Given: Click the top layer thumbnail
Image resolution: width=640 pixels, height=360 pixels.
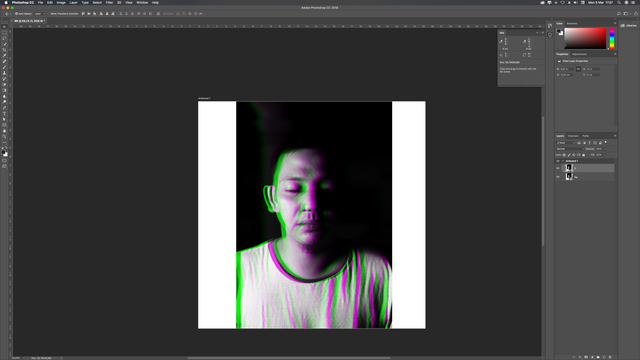Looking at the screenshot, I should 569,168.
